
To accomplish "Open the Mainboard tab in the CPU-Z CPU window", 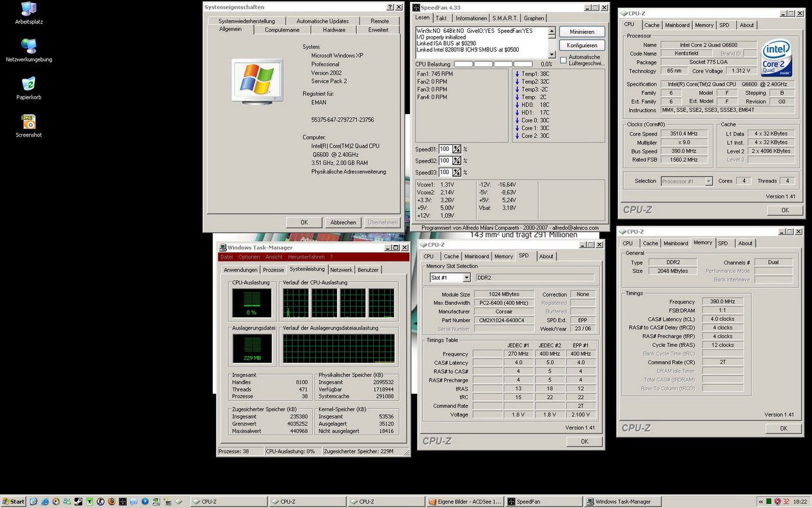I will tap(677, 25).
